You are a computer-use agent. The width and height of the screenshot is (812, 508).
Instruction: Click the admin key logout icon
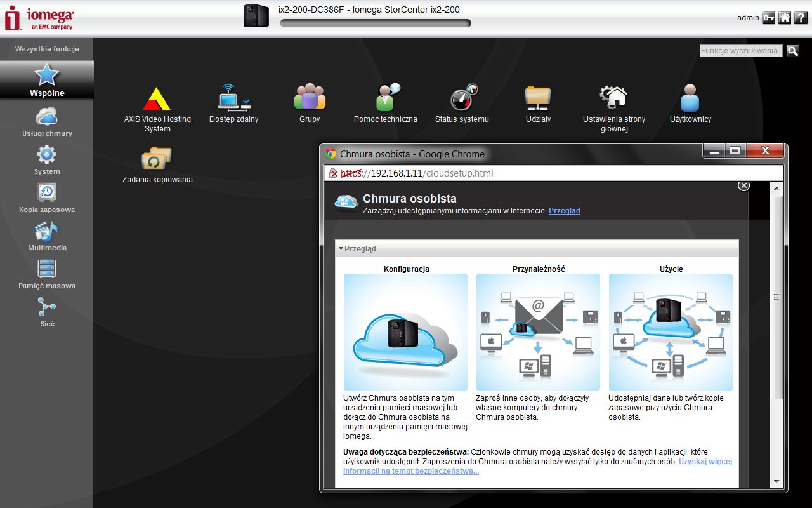coord(768,18)
